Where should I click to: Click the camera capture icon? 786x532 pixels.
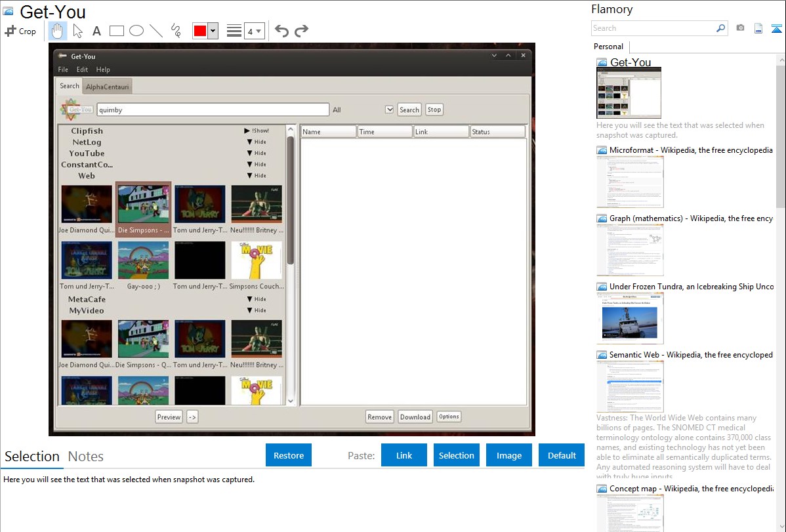pos(740,28)
